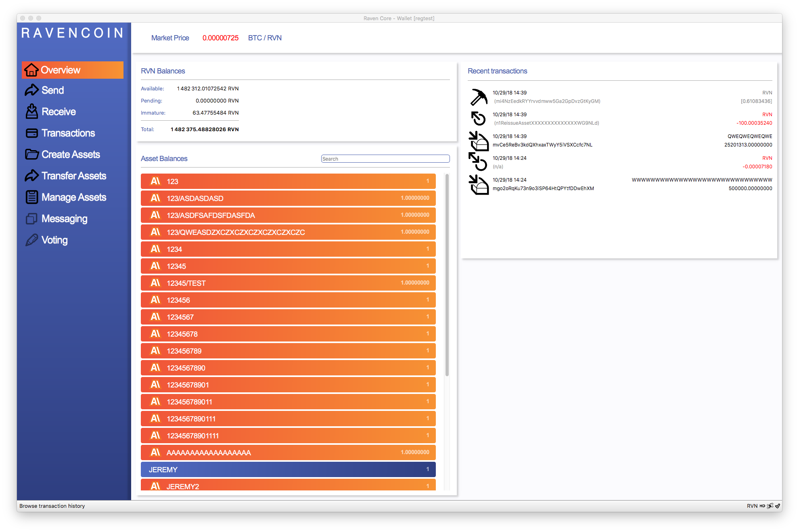Click the mining pickaxe transaction icon
This screenshot has width=799, height=532.
click(x=479, y=97)
